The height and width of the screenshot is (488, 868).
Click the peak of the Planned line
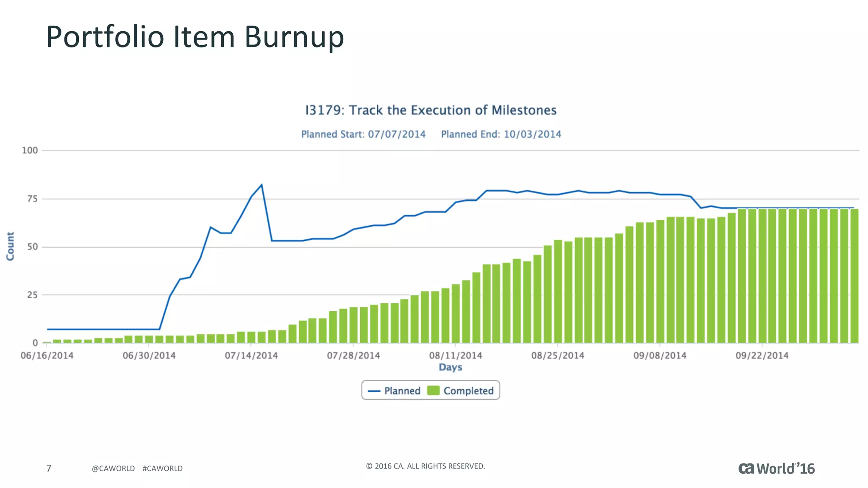click(x=262, y=185)
